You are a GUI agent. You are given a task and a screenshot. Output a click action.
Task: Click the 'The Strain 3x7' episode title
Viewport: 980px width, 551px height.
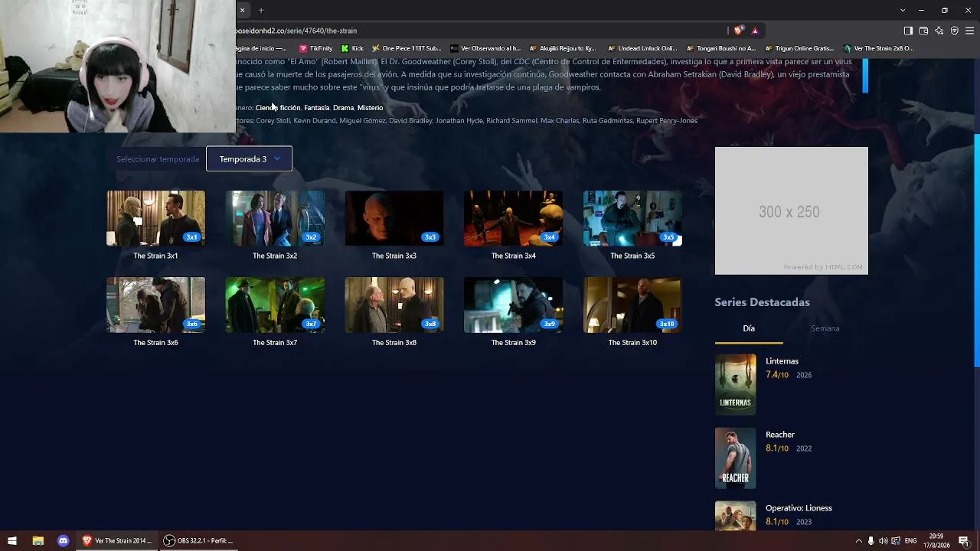pos(275,343)
